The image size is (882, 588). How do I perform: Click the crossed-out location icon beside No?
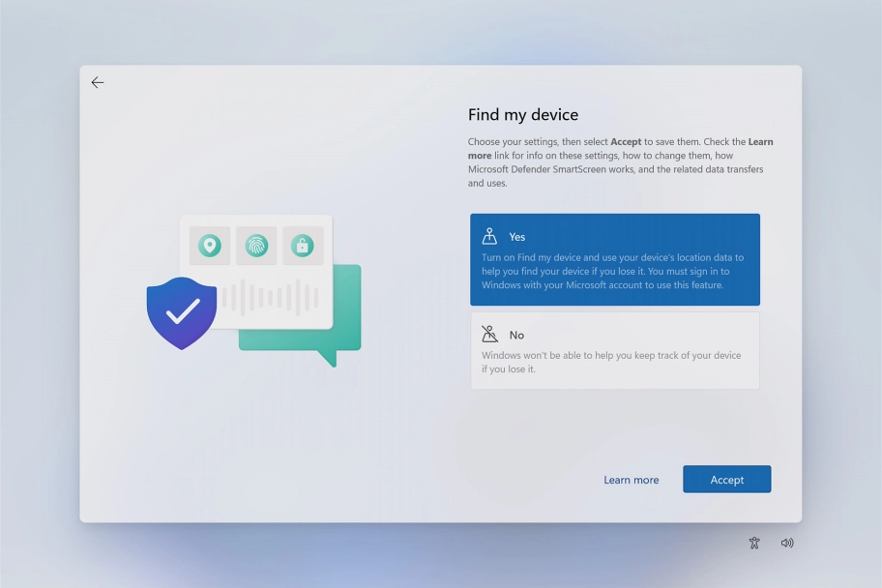489,335
